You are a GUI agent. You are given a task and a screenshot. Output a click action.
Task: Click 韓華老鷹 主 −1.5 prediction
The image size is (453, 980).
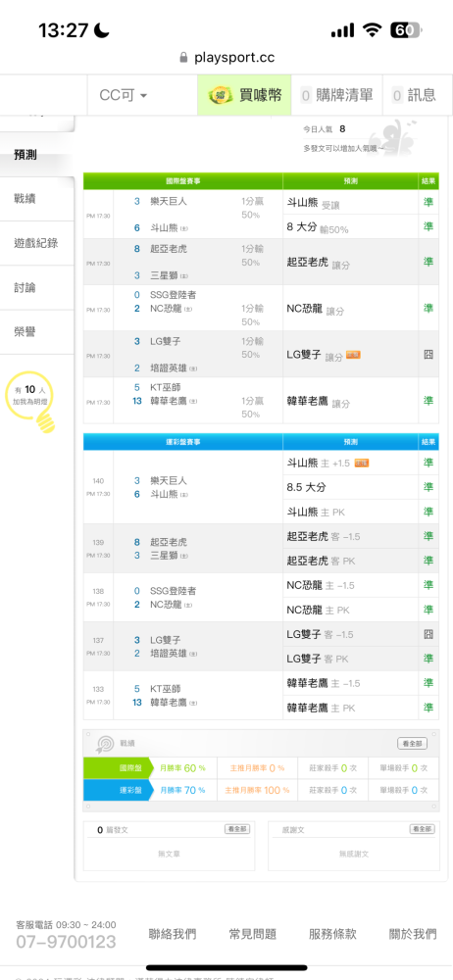pos(324,683)
